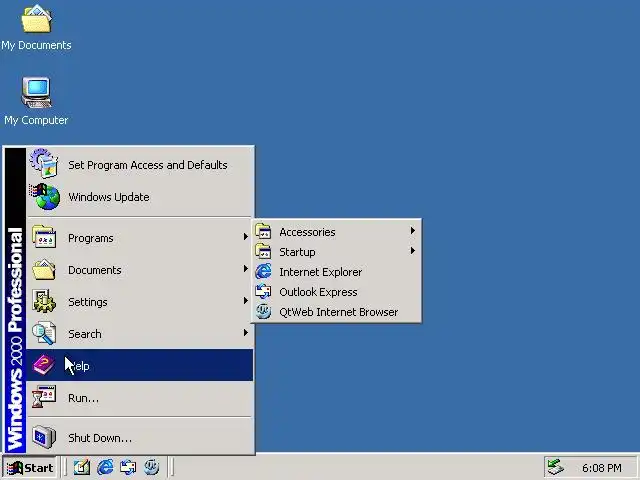The image size is (640, 480).
Task: Click the Accessories submenu label
Action: 307,232
